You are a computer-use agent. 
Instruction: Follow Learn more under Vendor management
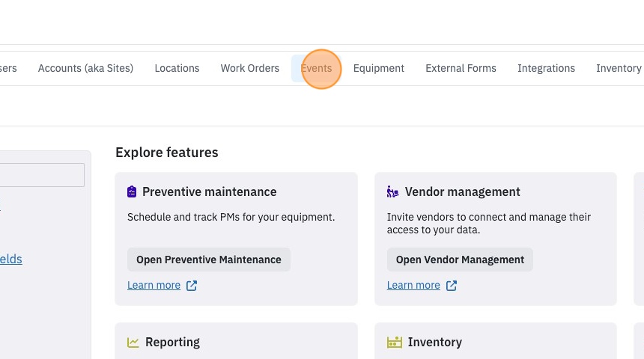(x=413, y=285)
